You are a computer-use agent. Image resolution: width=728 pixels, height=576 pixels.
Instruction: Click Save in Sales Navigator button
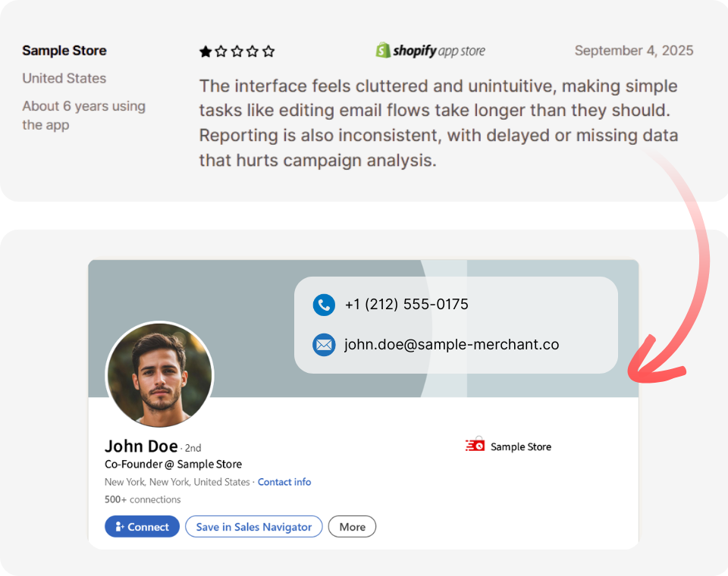[x=253, y=526]
